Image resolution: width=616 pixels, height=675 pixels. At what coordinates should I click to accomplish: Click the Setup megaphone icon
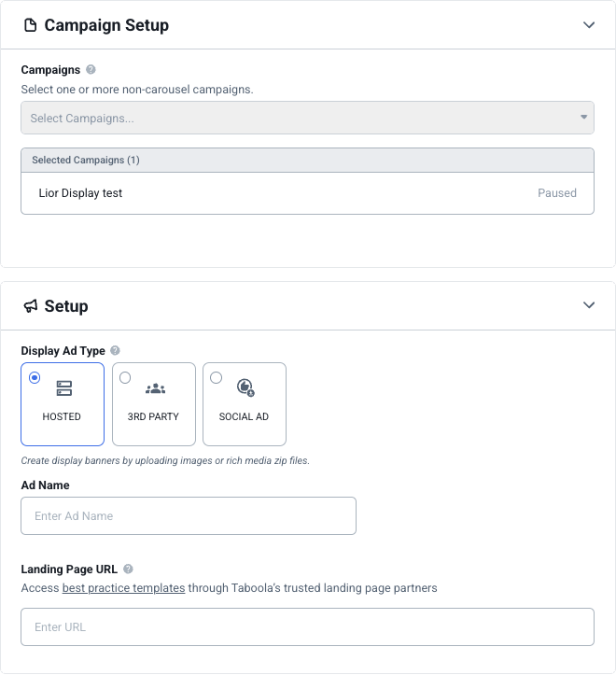point(31,306)
